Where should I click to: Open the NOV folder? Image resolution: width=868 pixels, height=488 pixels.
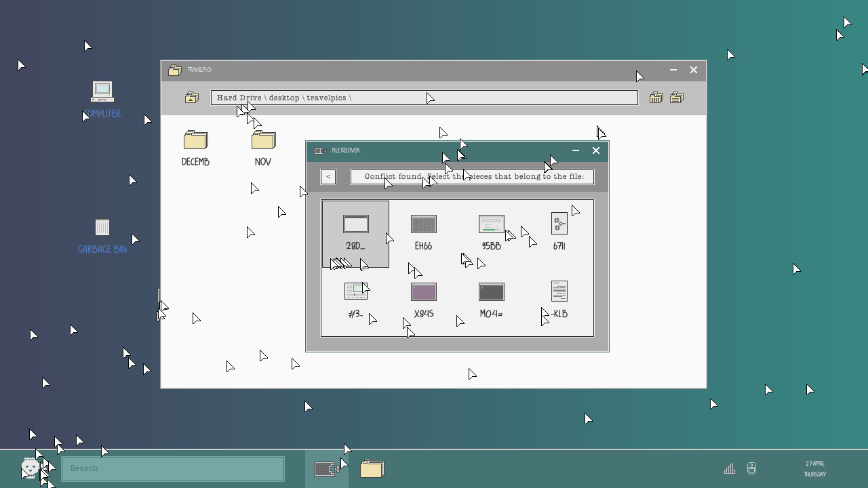click(263, 148)
